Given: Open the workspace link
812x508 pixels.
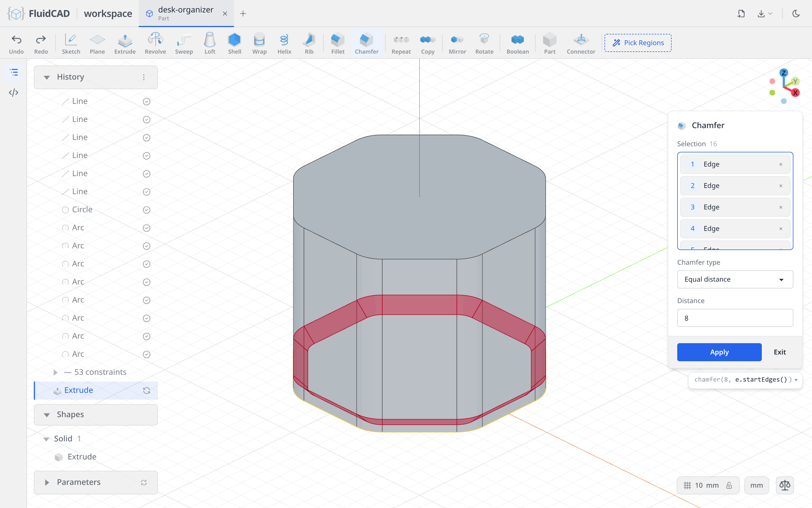Looking at the screenshot, I should tap(108, 14).
